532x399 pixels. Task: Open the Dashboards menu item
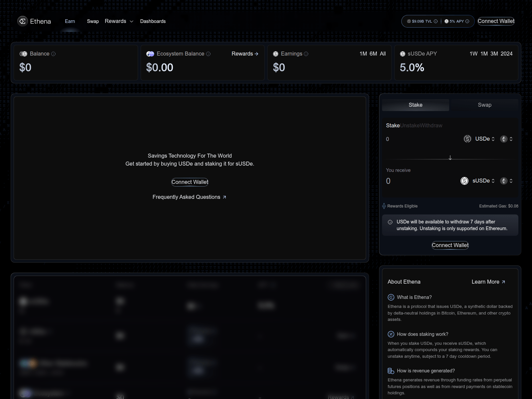[x=153, y=21]
